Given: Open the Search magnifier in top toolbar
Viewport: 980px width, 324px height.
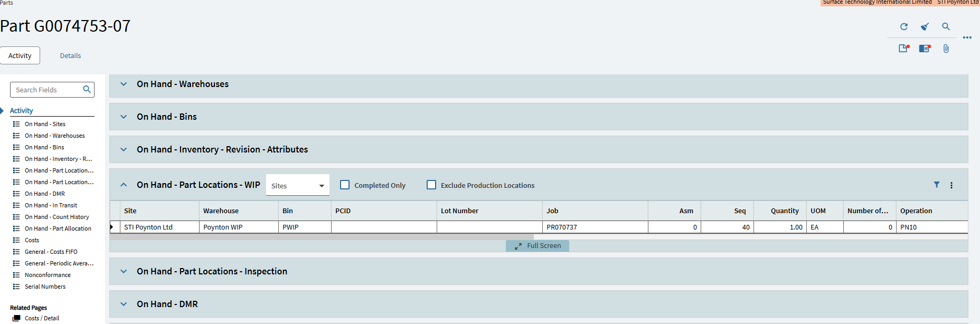Looking at the screenshot, I should click(946, 27).
